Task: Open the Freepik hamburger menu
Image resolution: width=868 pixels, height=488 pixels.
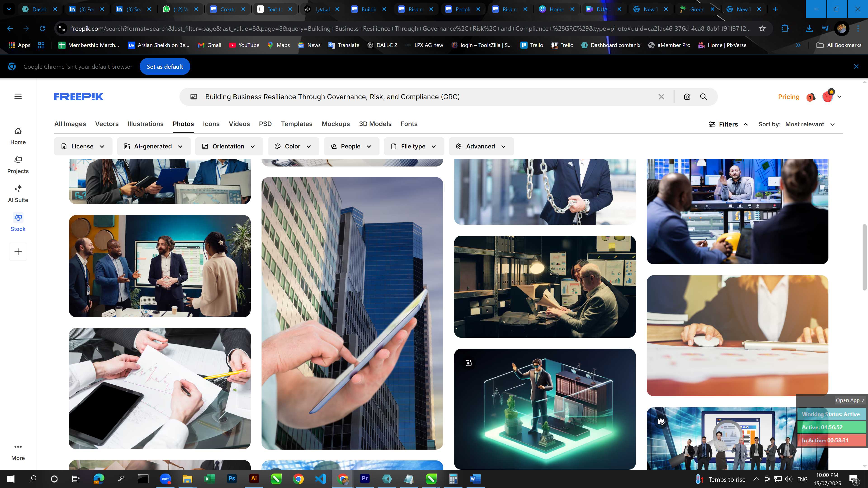Action: (18, 96)
